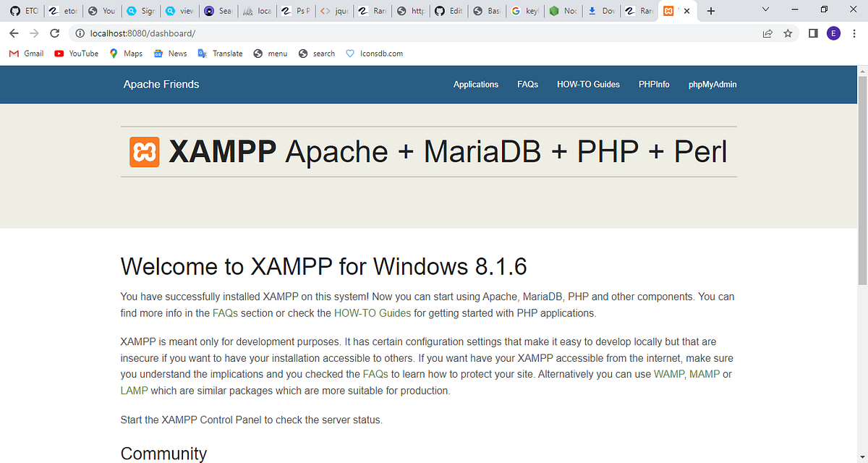Screen dimensions: 868x463
Task: Open the HOW-TO Guides link in the text
Action: tap(373, 313)
